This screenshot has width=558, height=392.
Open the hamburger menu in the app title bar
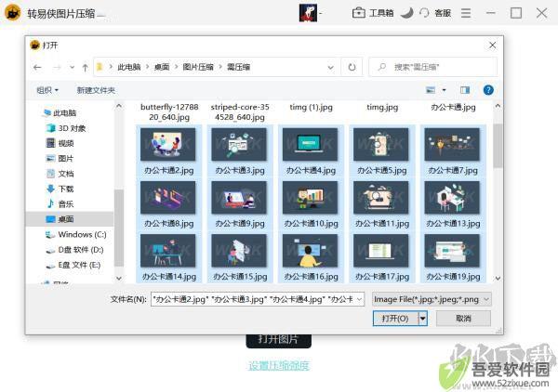(x=466, y=13)
